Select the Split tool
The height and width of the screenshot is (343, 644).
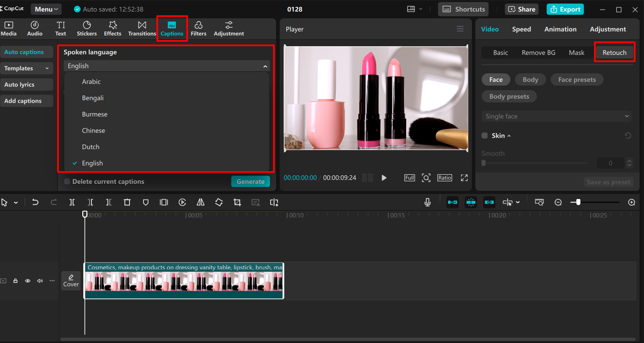[x=72, y=202]
